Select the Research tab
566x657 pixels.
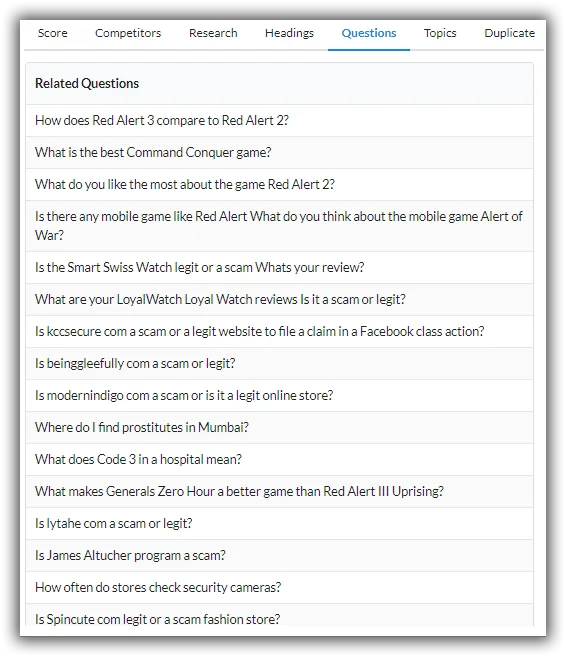click(213, 33)
